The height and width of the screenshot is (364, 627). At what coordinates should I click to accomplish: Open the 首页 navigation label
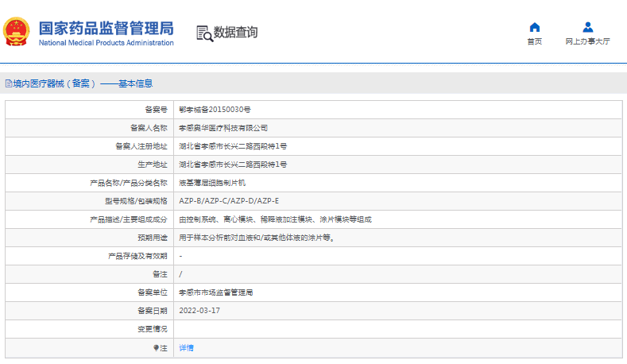534,41
